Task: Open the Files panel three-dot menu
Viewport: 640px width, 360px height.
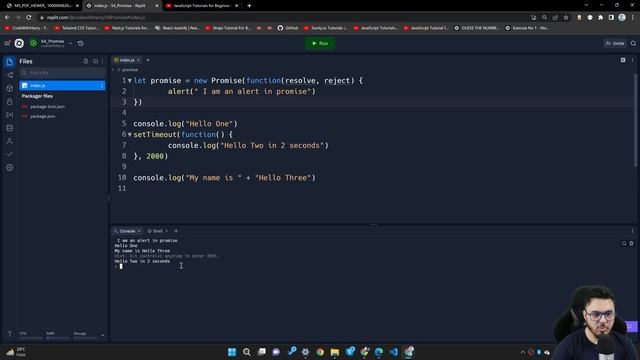Action: 102,61
